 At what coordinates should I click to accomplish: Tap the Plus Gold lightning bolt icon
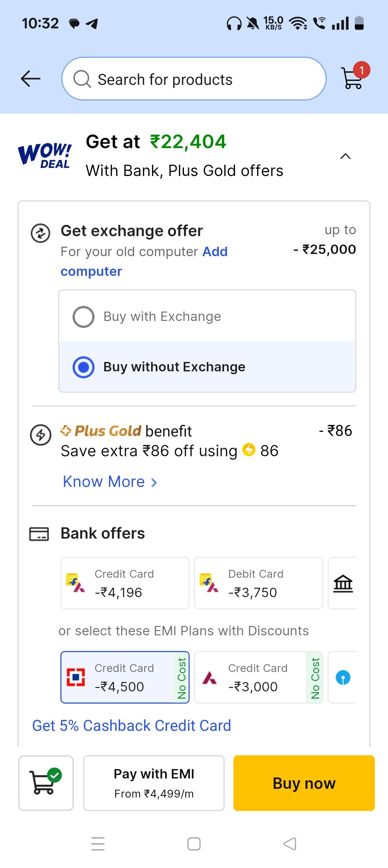40,435
